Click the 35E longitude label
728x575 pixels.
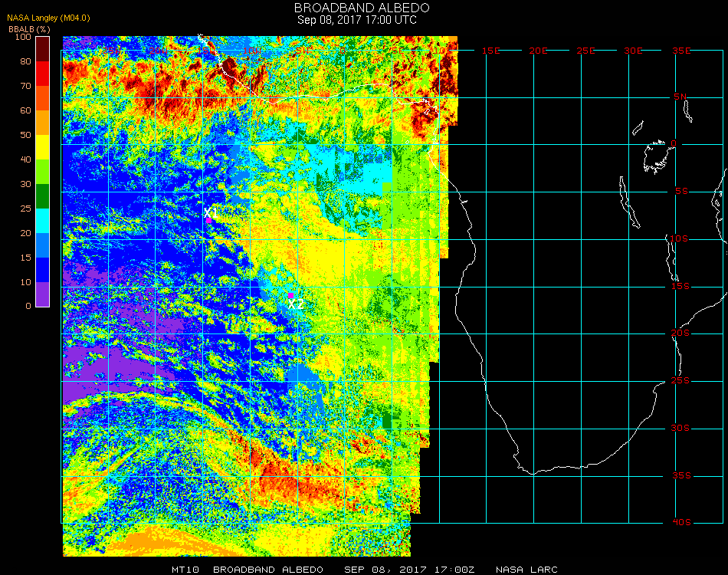[x=681, y=51]
